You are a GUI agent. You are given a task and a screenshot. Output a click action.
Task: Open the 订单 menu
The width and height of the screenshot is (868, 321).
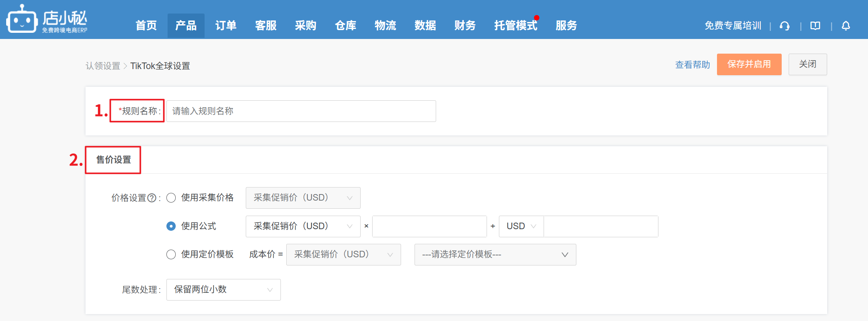click(x=226, y=25)
